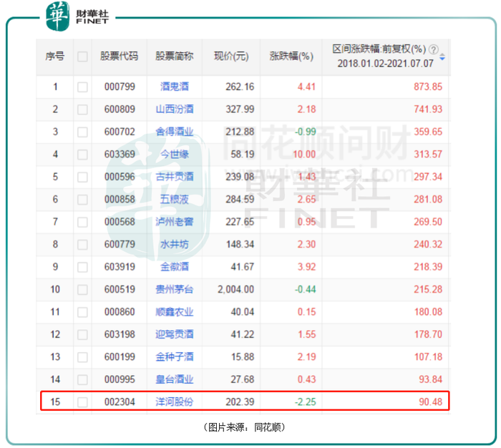Click the 股票简称 column header
The image size is (501, 448).
[175, 57]
